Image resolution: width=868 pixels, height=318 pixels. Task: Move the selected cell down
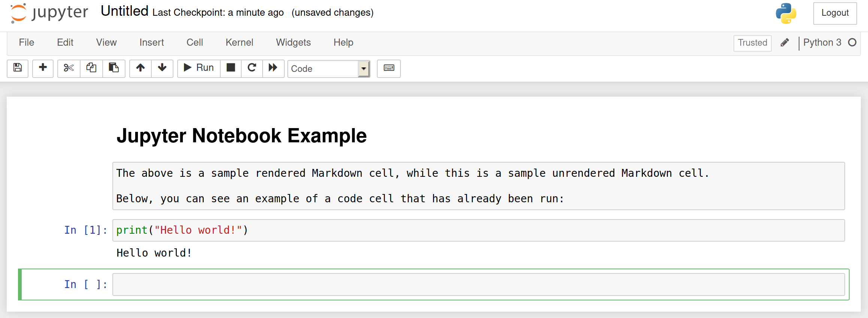pos(162,69)
